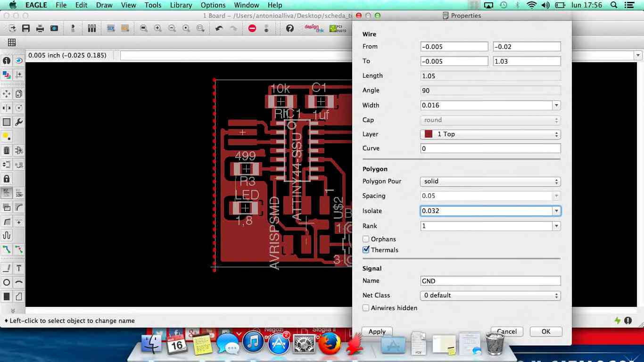Click the OK button
Screen dimensions: 644x362
(x=546, y=331)
